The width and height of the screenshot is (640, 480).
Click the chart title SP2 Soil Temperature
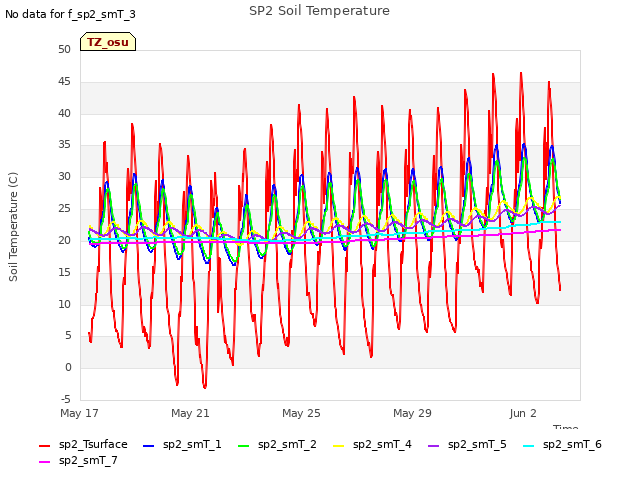point(319,11)
